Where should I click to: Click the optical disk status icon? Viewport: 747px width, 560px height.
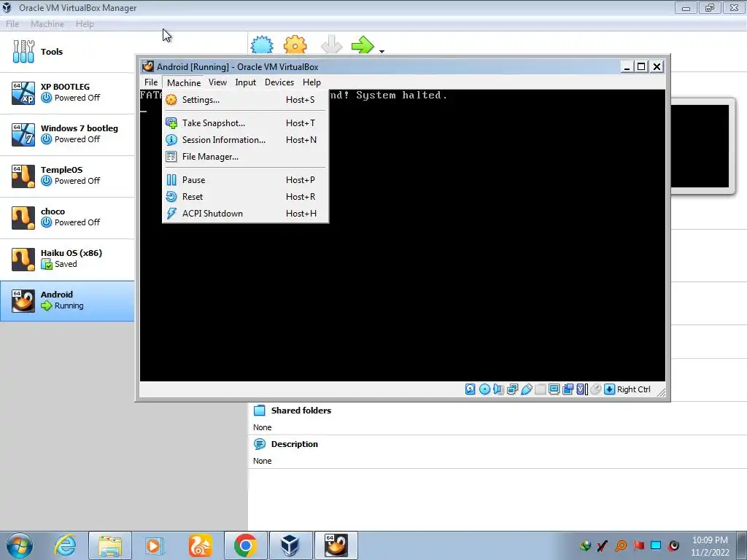[x=484, y=389]
